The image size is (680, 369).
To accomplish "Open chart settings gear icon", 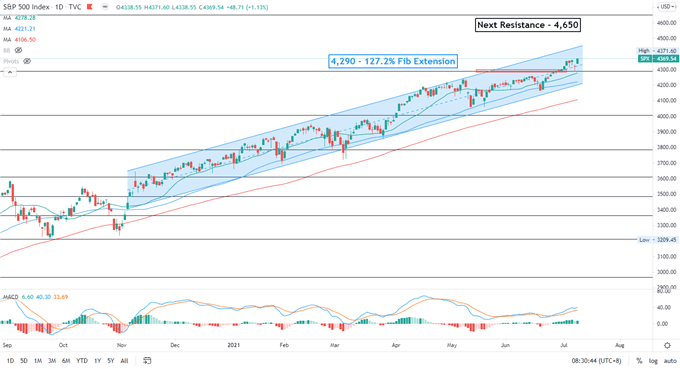I will [667, 346].
